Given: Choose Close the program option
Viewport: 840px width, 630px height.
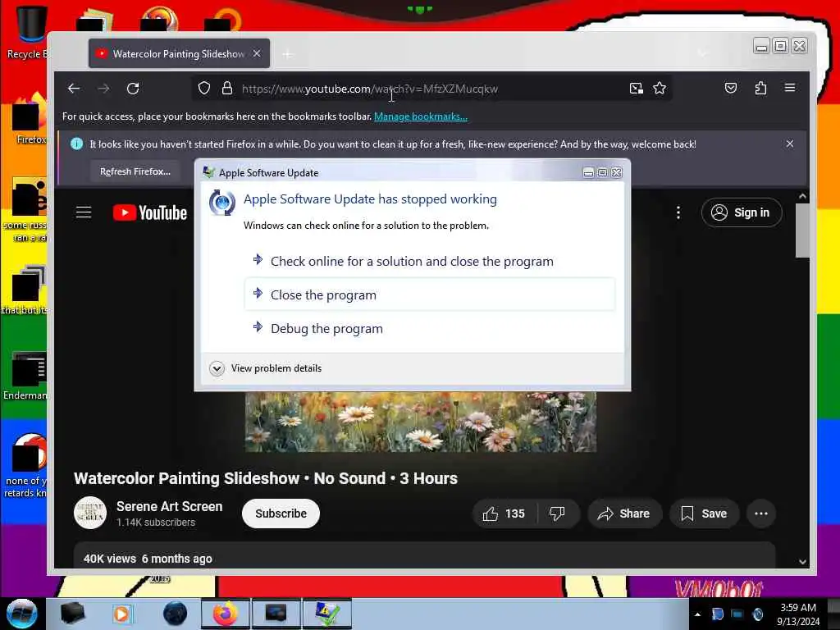Looking at the screenshot, I should (x=430, y=294).
